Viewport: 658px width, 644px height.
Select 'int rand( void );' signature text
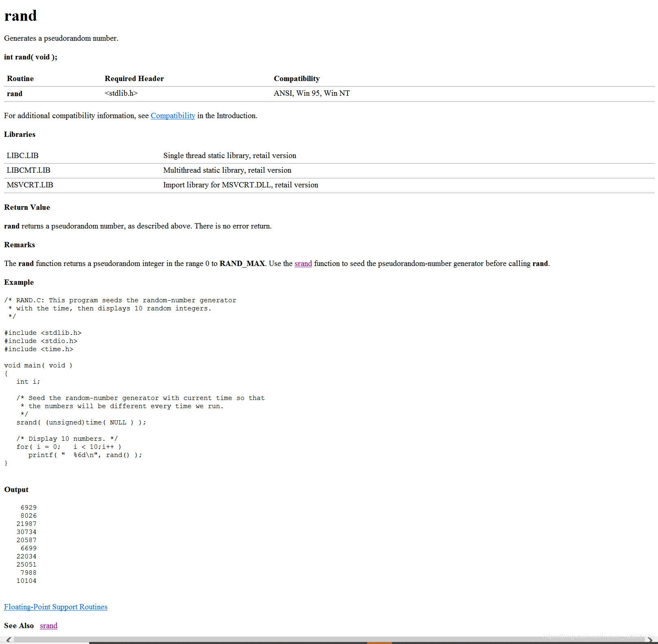tap(31, 57)
